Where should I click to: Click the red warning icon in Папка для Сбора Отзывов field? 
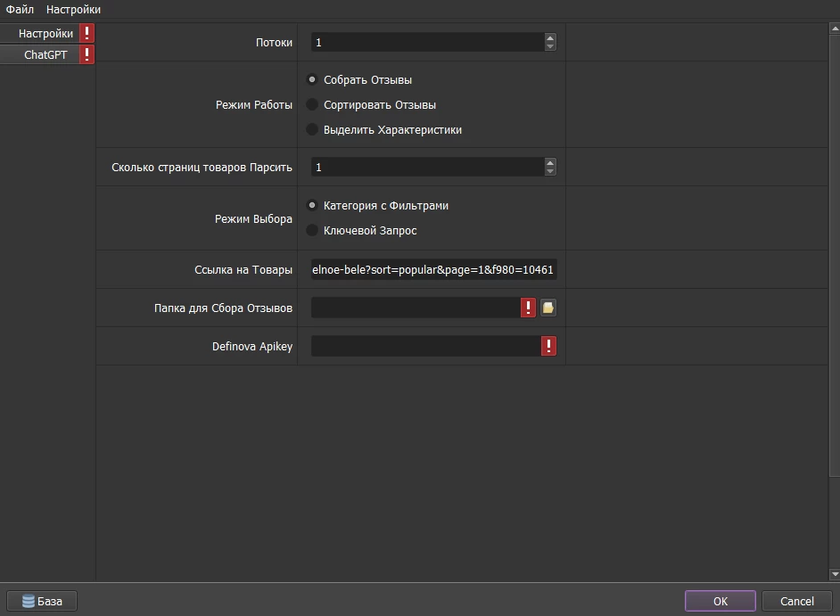(528, 308)
